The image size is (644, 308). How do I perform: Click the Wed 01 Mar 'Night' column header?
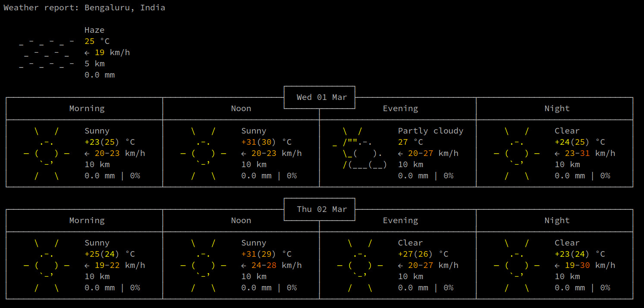557,109
